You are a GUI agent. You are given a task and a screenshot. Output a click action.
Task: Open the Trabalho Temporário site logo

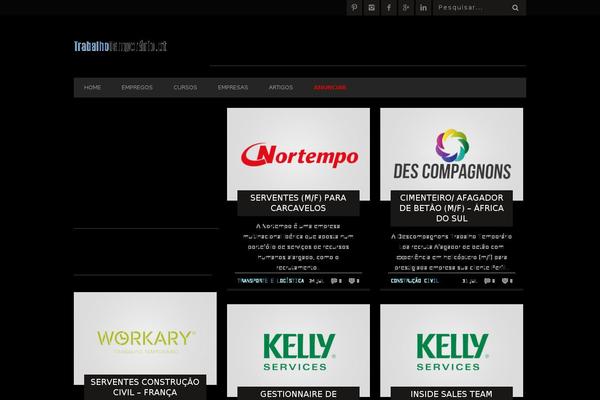(x=120, y=46)
